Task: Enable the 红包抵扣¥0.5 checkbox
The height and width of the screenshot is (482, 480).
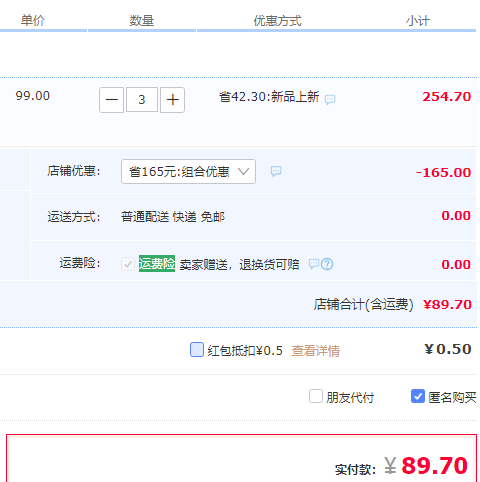Action: tap(197, 350)
